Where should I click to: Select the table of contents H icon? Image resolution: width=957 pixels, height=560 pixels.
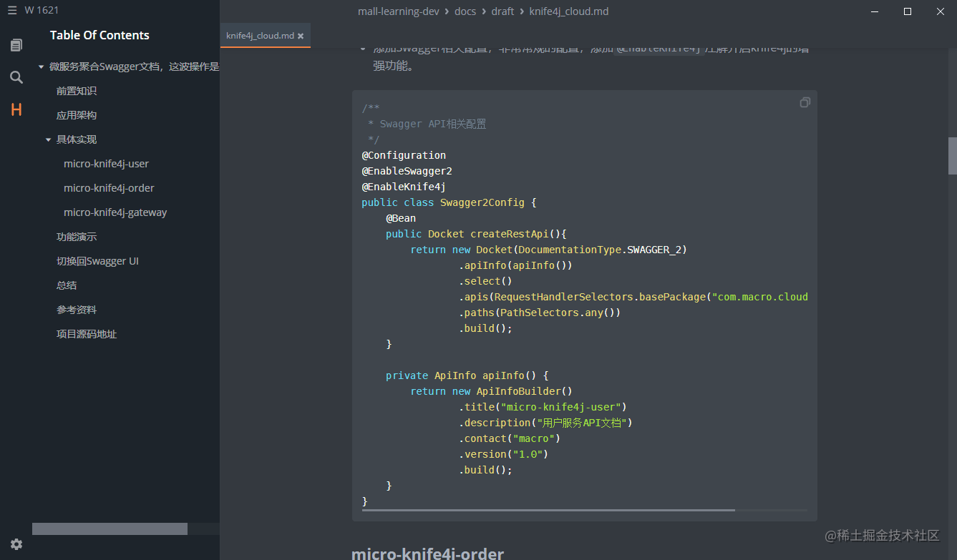(x=16, y=109)
